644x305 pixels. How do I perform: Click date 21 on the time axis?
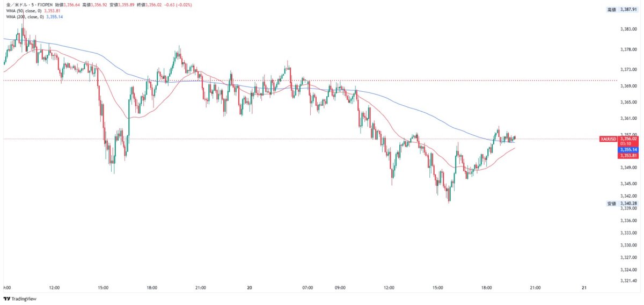(x=584, y=288)
